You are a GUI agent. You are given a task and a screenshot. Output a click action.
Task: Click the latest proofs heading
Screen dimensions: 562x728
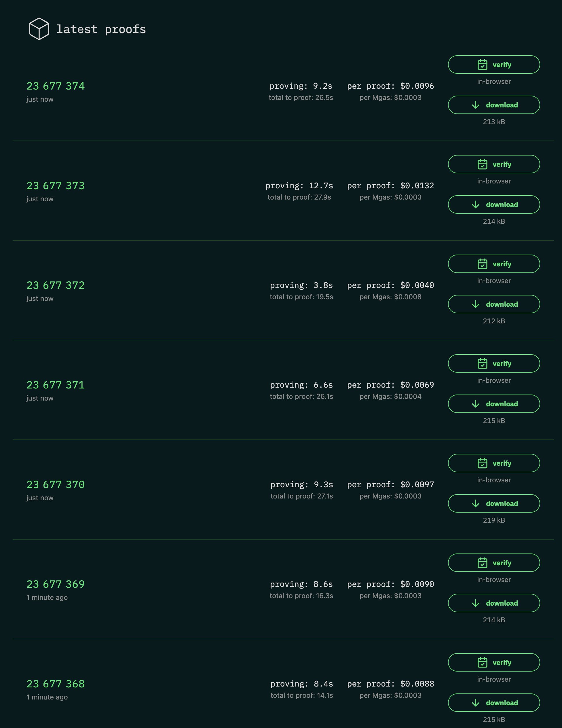101,29
